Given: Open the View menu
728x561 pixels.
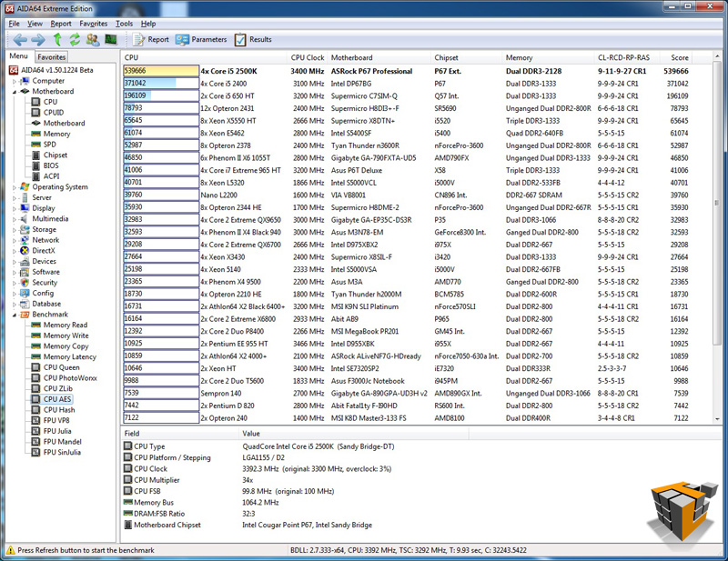Looking at the screenshot, I should pyautogui.click(x=35, y=24).
